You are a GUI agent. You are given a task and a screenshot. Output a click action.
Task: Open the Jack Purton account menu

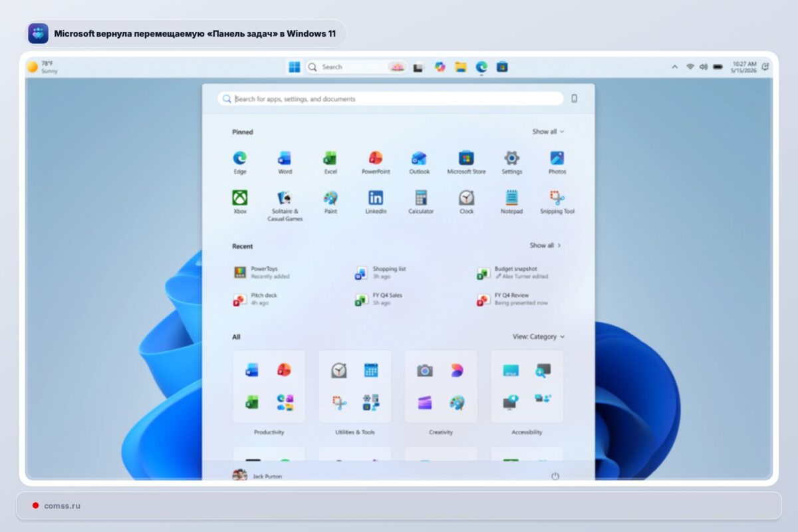click(x=257, y=475)
